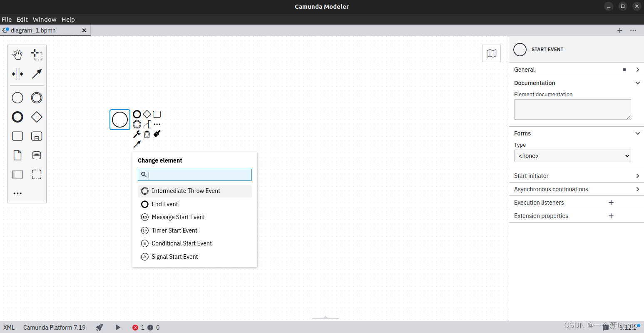Append end event from context pad
This screenshot has height=333, width=644.
click(137, 114)
